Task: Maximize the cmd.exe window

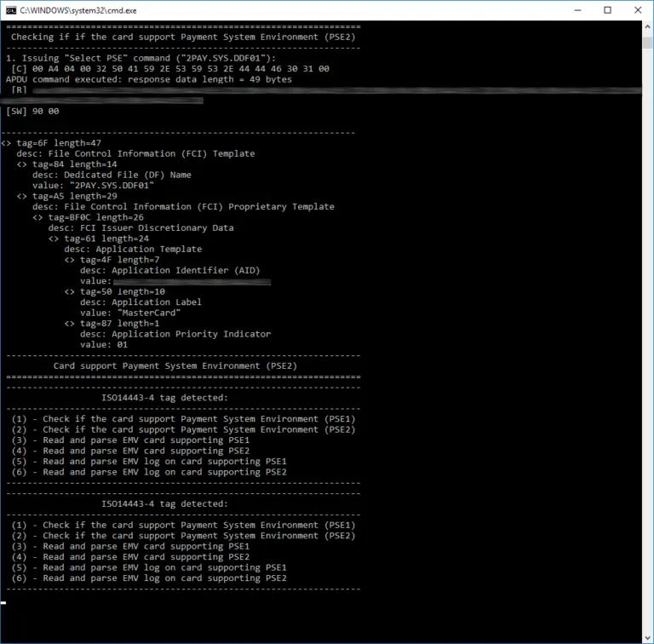Action: (x=608, y=10)
